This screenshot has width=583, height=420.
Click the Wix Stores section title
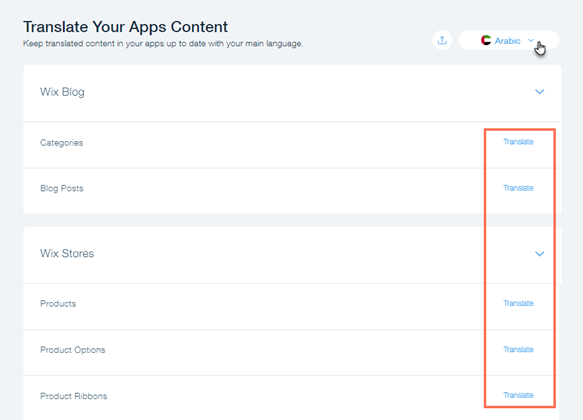67,253
